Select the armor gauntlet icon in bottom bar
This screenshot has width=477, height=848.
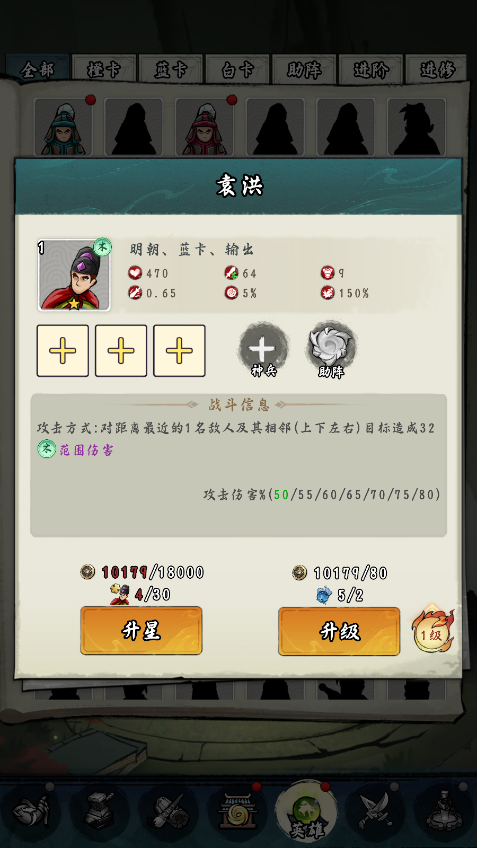[31, 811]
